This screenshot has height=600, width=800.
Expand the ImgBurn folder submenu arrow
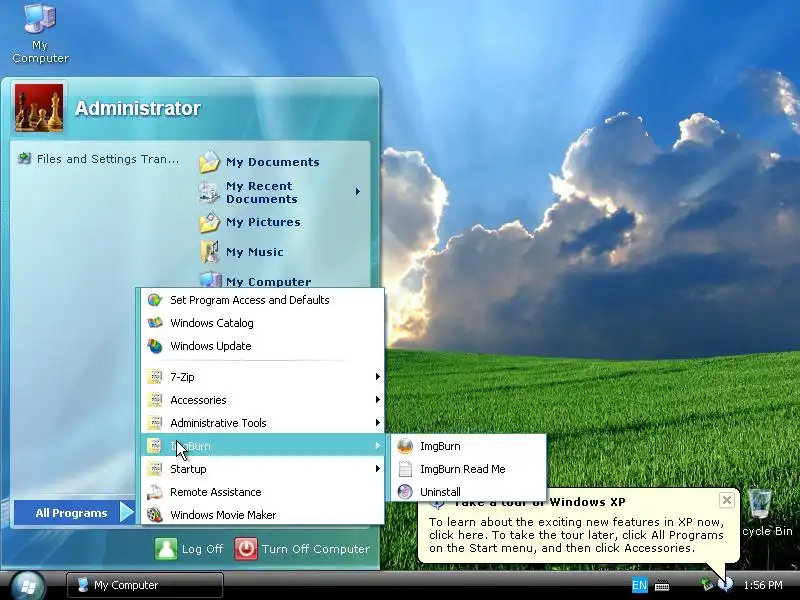pyautogui.click(x=378, y=445)
